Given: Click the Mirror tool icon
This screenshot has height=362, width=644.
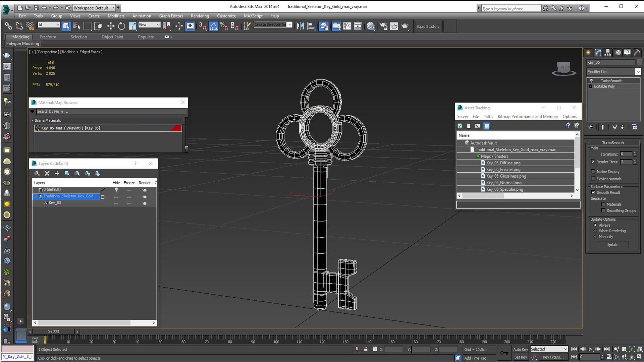Looking at the screenshot, I should [x=300, y=26].
